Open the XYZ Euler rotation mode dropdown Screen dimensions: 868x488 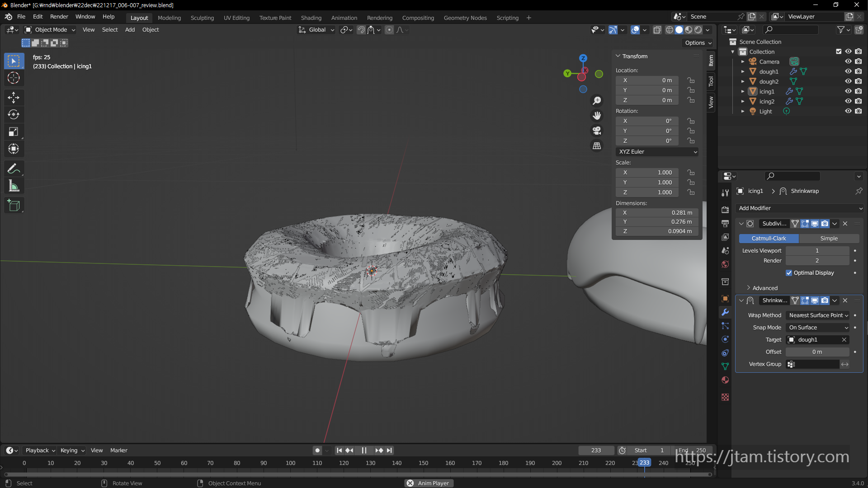[657, 152]
